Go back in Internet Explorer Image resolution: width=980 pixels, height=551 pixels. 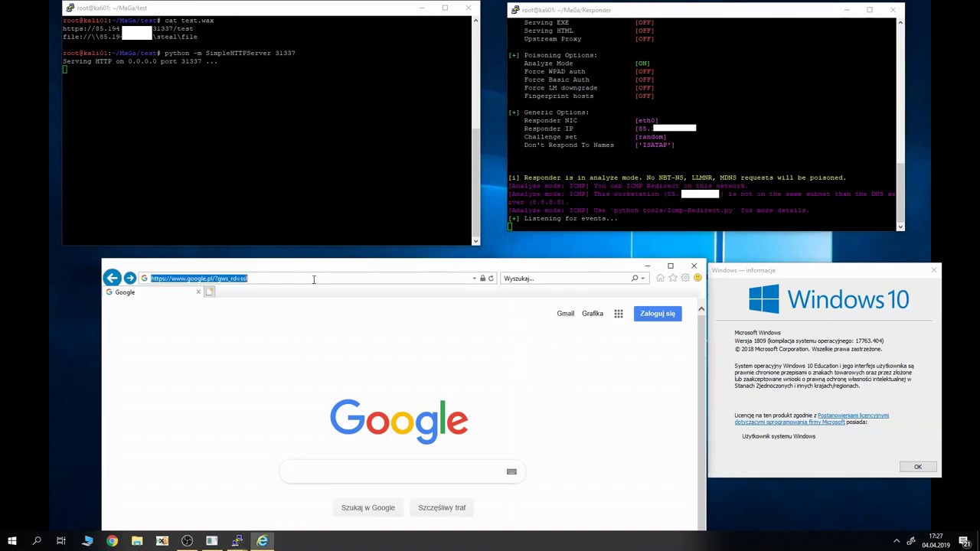click(112, 278)
